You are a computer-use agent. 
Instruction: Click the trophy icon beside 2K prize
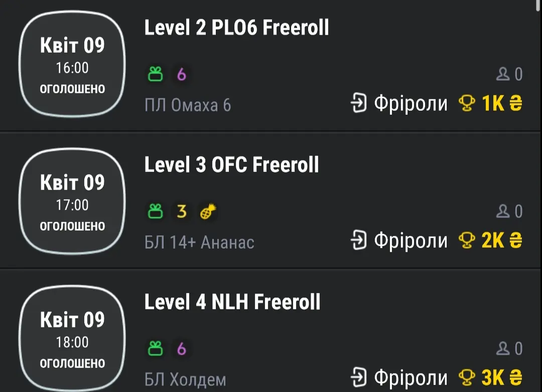click(467, 241)
